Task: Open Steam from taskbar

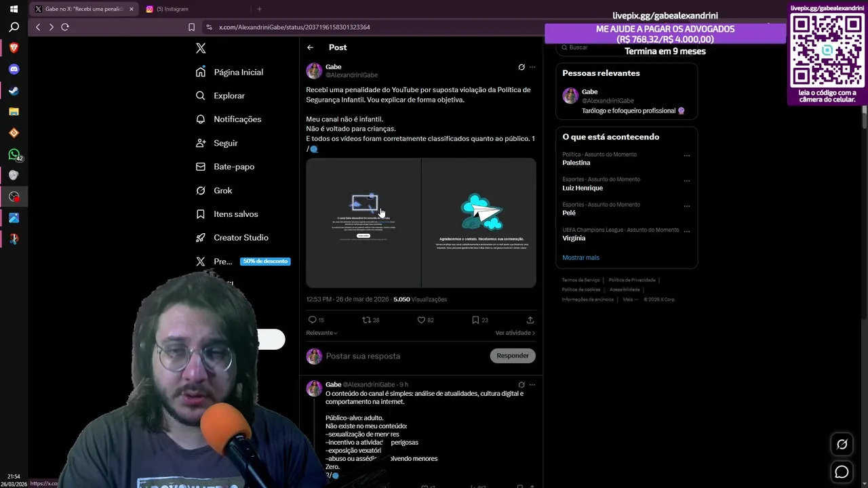Action: click(x=14, y=91)
